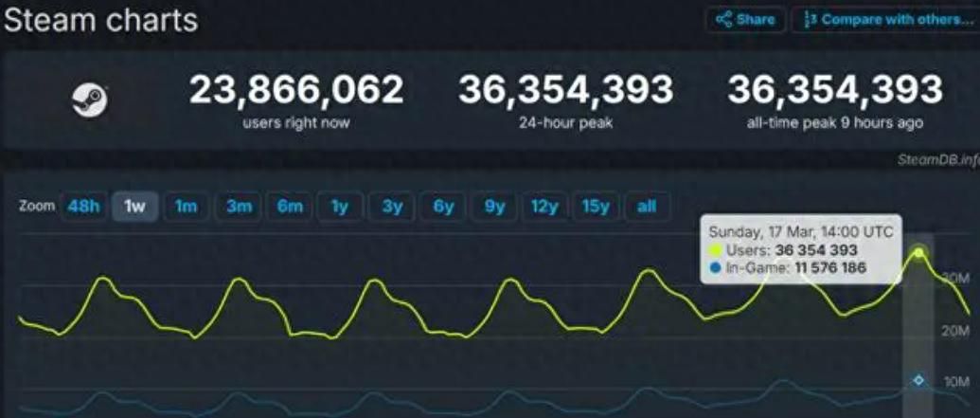Click the 23,866,062 users right now figure
This screenshot has width=980, height=418.
(296, 90)
